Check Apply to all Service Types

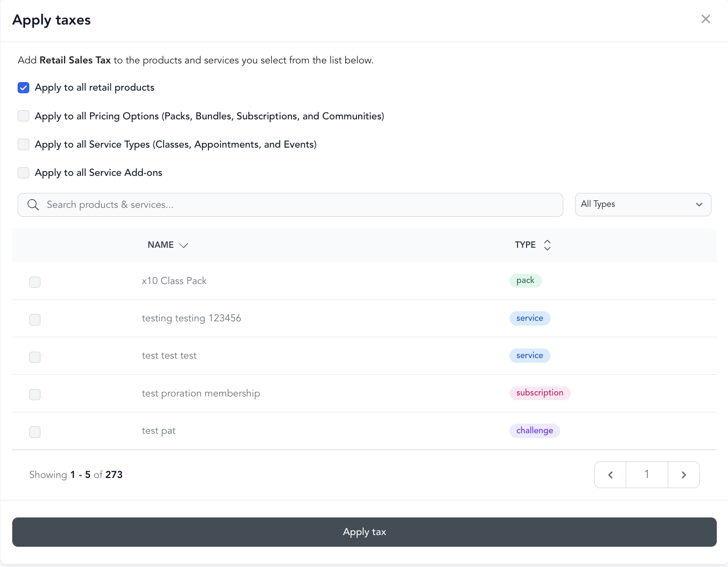tap(23, 144)
